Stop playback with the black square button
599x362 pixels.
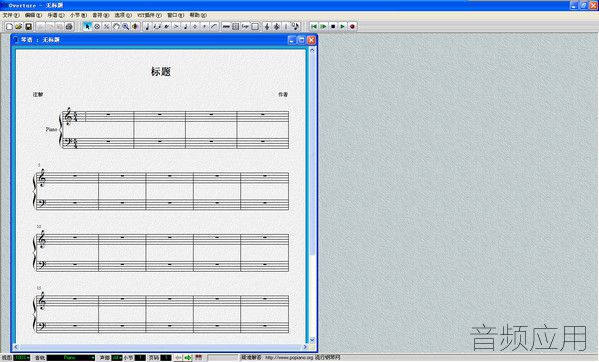click(x=333, y=26)
